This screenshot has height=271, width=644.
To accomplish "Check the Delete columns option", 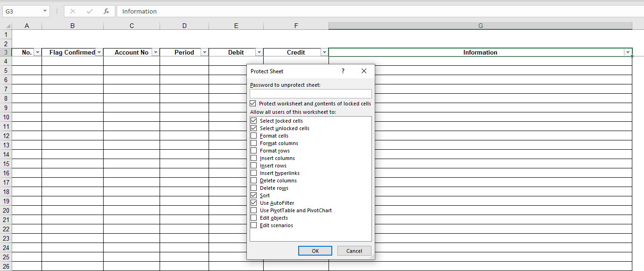I will (254, 180).
